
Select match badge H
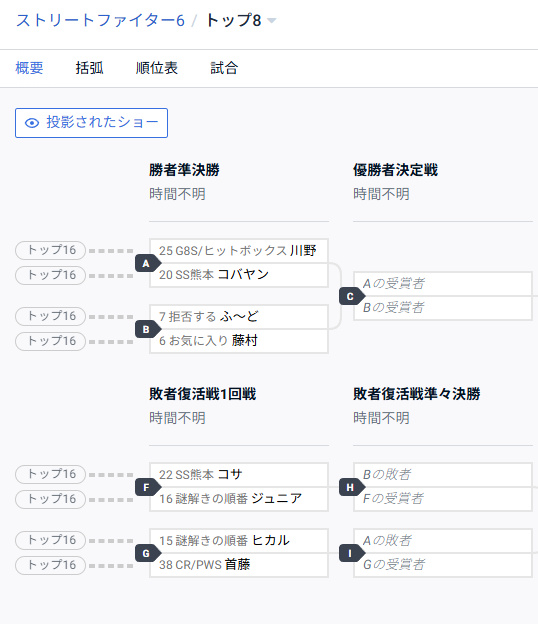[351, 487]
